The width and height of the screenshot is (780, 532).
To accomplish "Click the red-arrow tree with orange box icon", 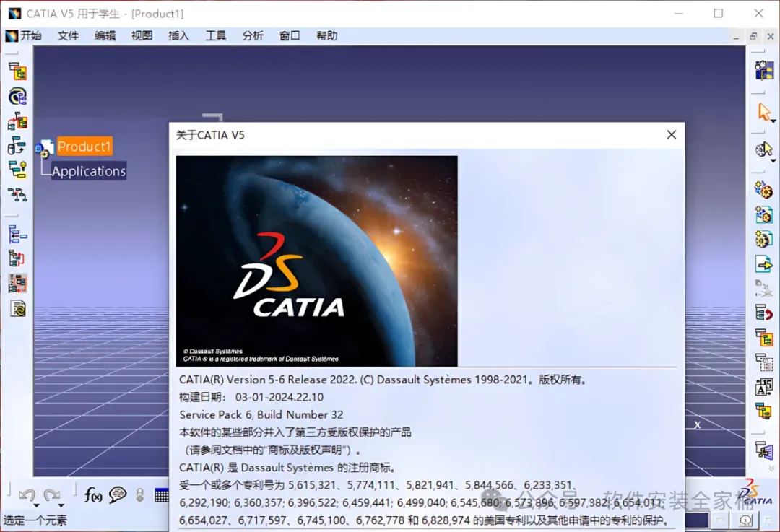I will coord(17,121).
